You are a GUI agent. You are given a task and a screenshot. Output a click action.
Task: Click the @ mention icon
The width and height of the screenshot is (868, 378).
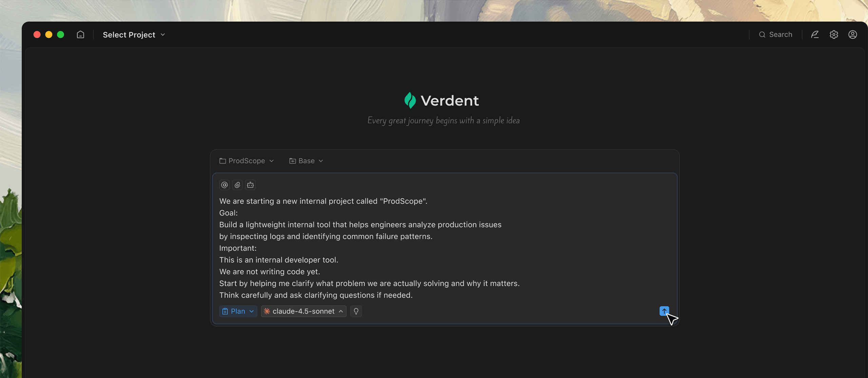224,185
